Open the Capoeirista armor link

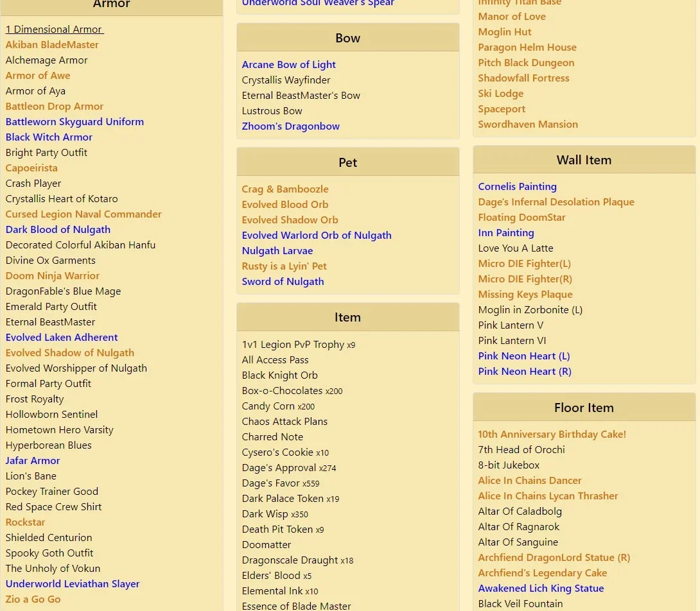[x=31, y=168]
